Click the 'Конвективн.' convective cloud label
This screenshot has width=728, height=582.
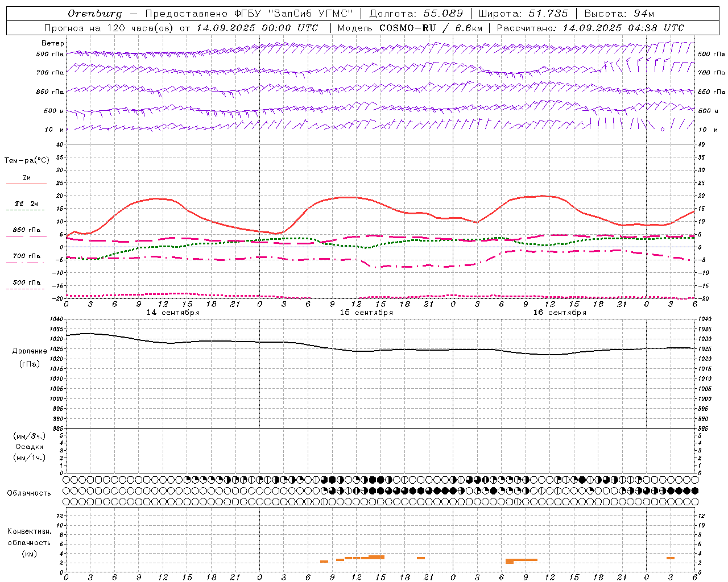[30, 531]
